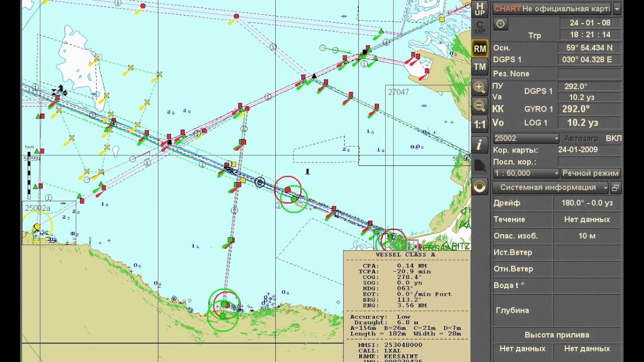644x362 pixels.
Task: Click the Осн. primary position label
Action: (501, 48)
